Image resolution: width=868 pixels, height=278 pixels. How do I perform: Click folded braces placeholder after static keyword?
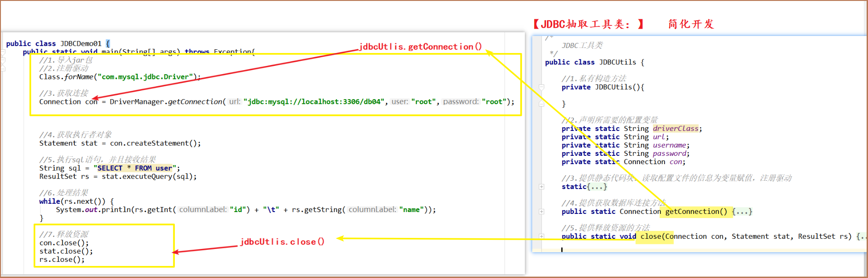597,187
